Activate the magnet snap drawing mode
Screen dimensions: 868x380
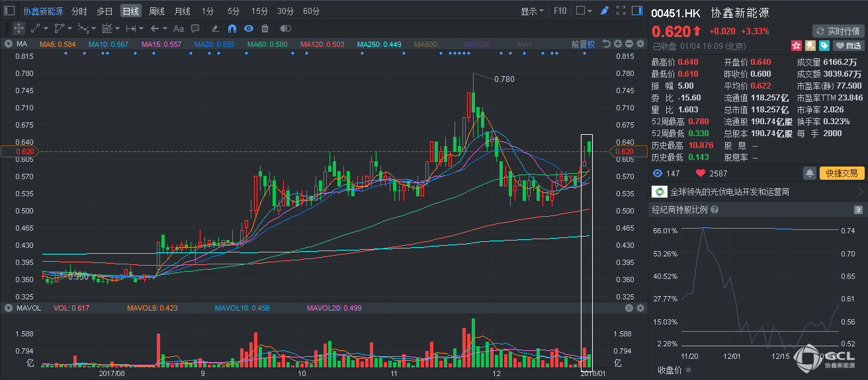(232, 28)
